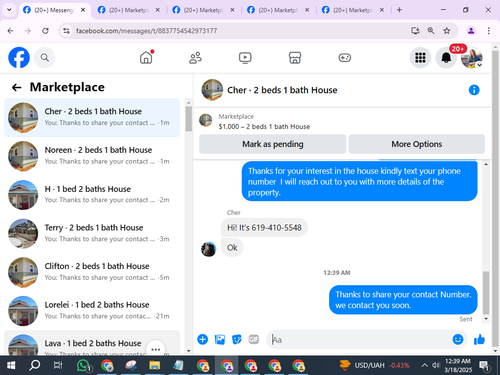
Task: Show hidden system tray icons
Action: 424,366
